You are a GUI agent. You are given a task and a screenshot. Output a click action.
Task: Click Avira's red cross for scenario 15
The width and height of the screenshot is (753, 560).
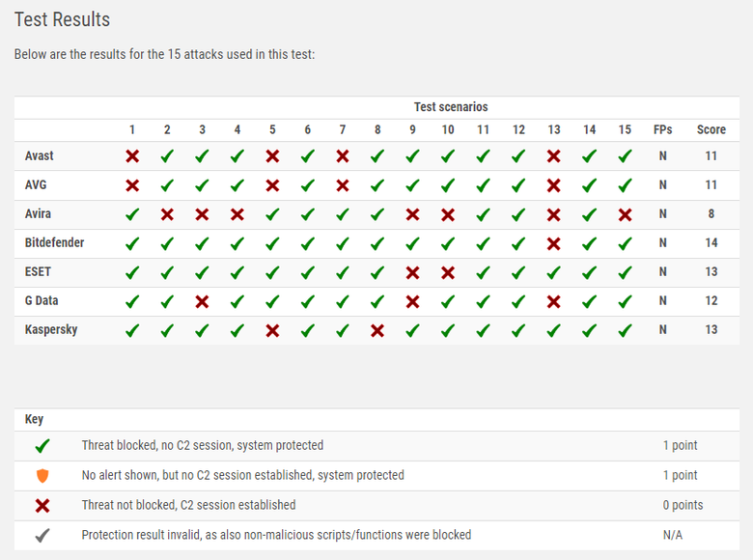[x=625, y=214]
